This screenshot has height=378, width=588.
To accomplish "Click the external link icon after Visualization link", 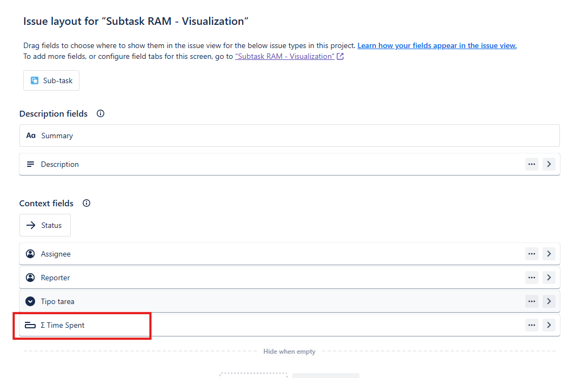I will [x=340, y=56].
